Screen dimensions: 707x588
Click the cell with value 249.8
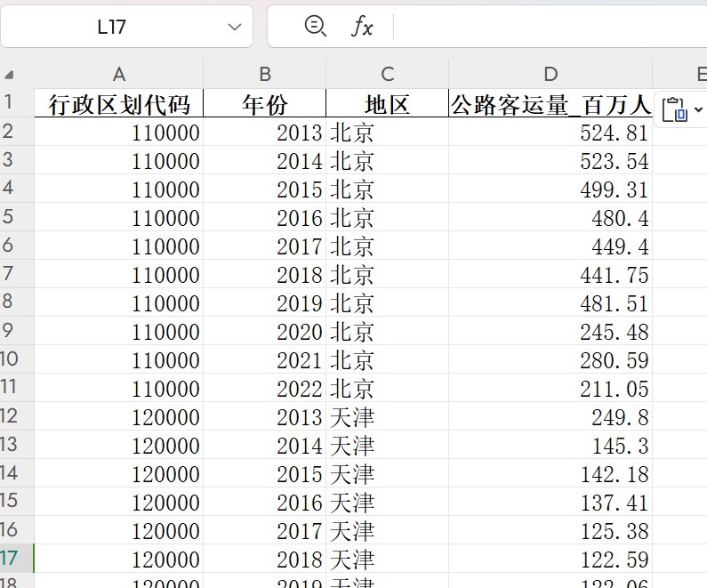550,416
